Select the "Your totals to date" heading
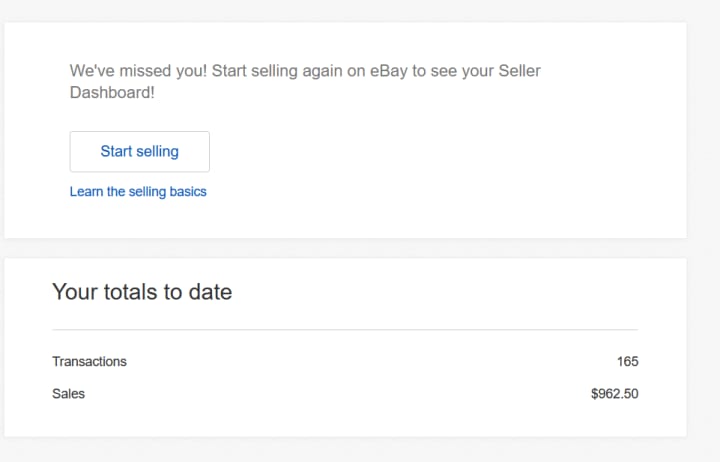 [x=142, y=292]
